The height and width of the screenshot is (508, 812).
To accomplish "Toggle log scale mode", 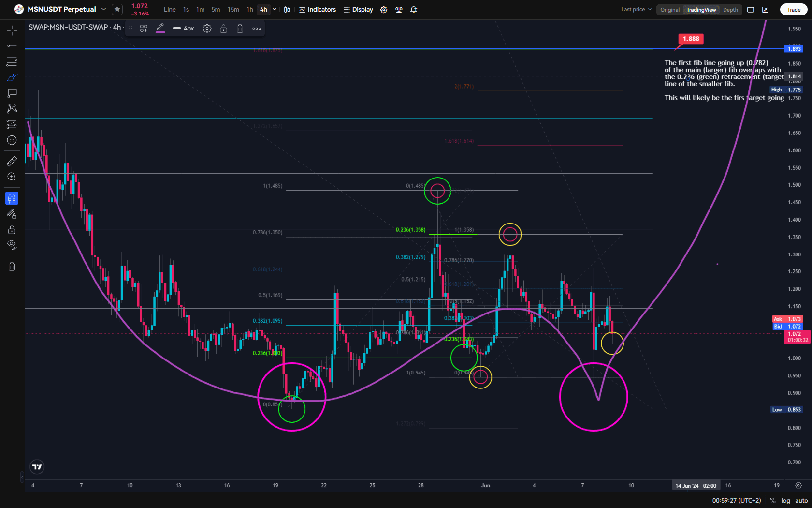I will click(x=785, y=500).
